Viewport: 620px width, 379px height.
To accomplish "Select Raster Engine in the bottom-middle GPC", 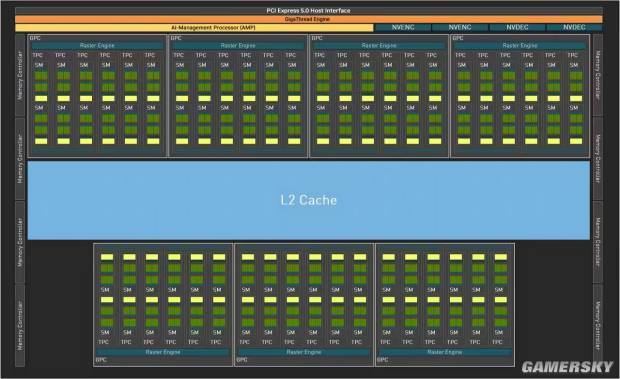I will [304, 352].
